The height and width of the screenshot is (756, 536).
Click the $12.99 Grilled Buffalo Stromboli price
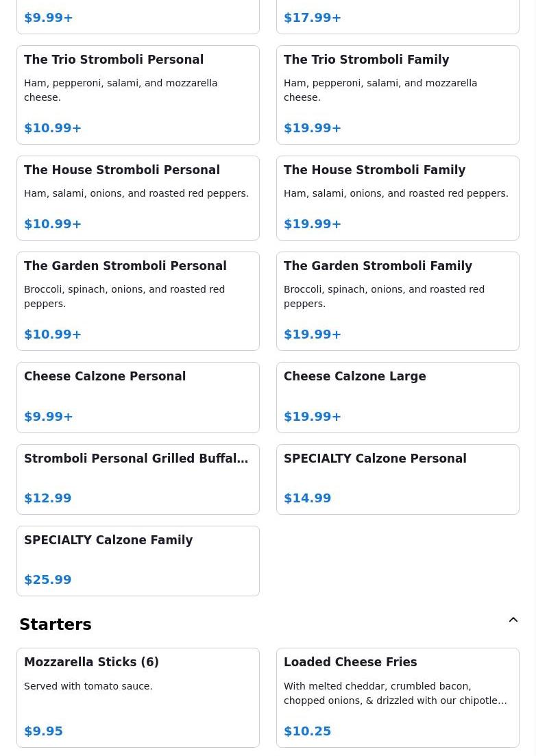48,498
